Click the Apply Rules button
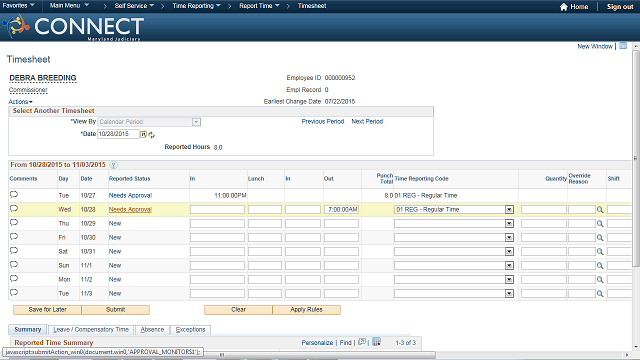Viewport: 640px width, 360px height. [307, 310]
